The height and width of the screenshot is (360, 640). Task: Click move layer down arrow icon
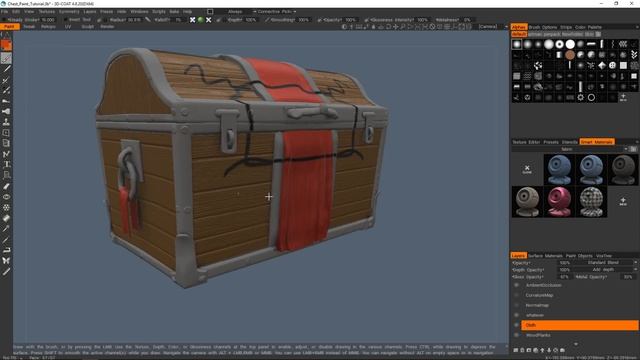(x=549, y=350)
